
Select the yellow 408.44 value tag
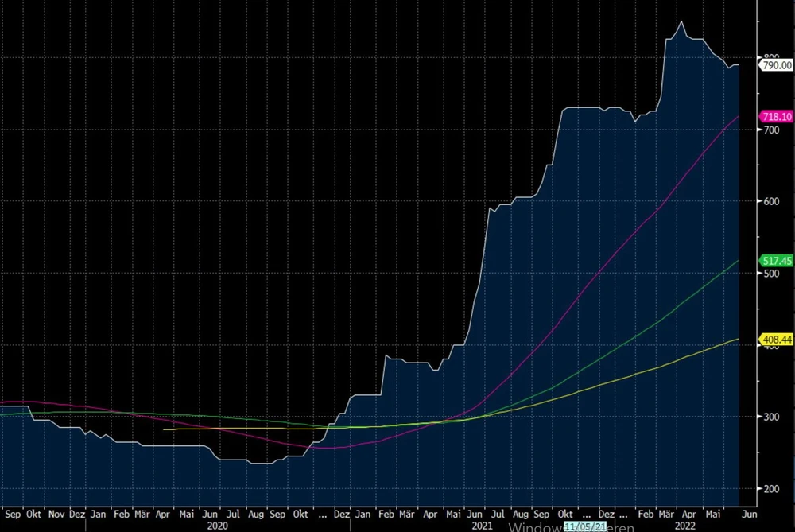(x=776, y=340)
